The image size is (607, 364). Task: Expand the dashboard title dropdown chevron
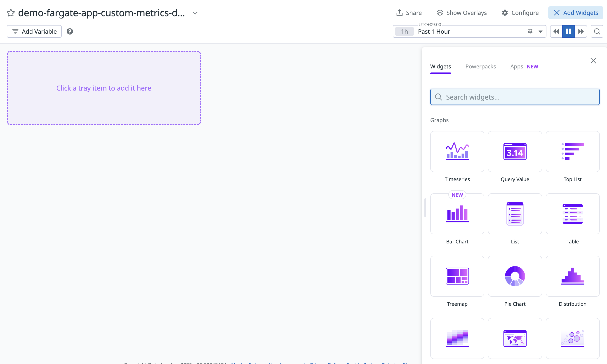click(x=195, y=13)
